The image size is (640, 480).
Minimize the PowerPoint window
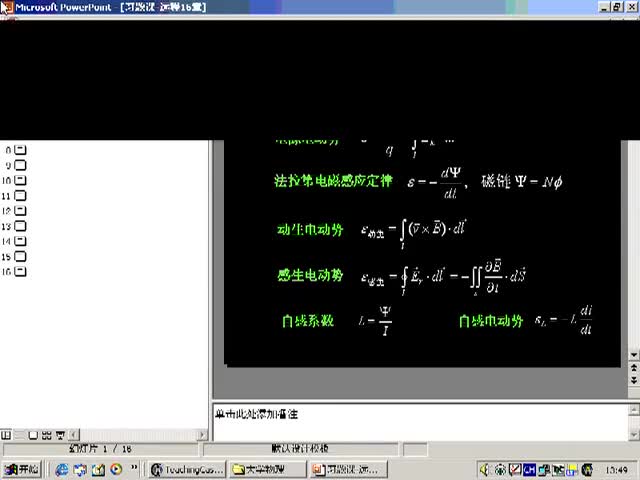pos(605,7)
